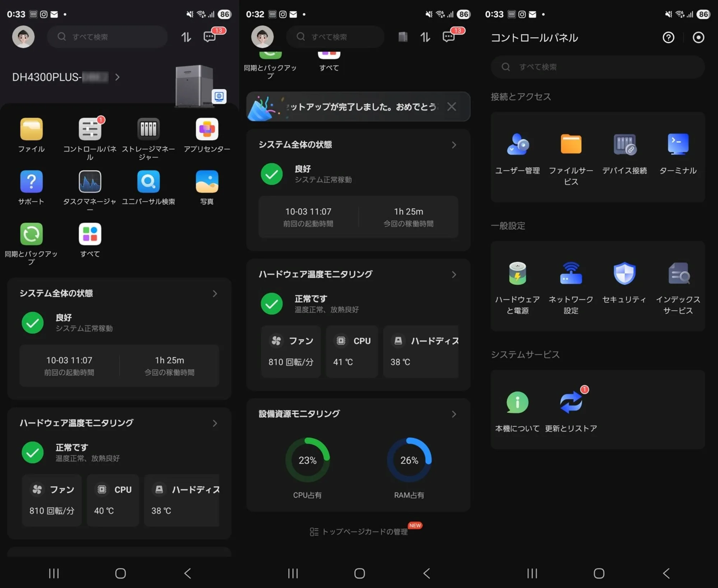Expand ハードウェア温度モニタリング chevron in the middle screen
718x588 pixels.
click(454, 275)
